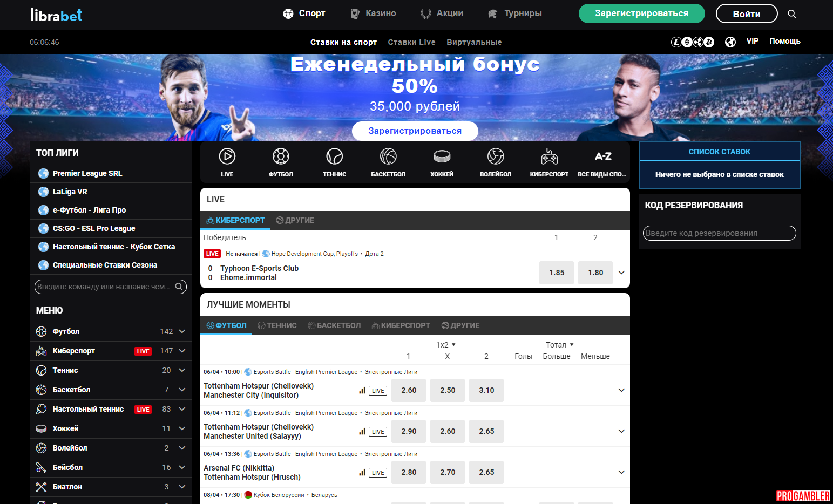This screenshot has height=504, width=833.
Task: Open the A-Z all sports icon
Action: 602,156
